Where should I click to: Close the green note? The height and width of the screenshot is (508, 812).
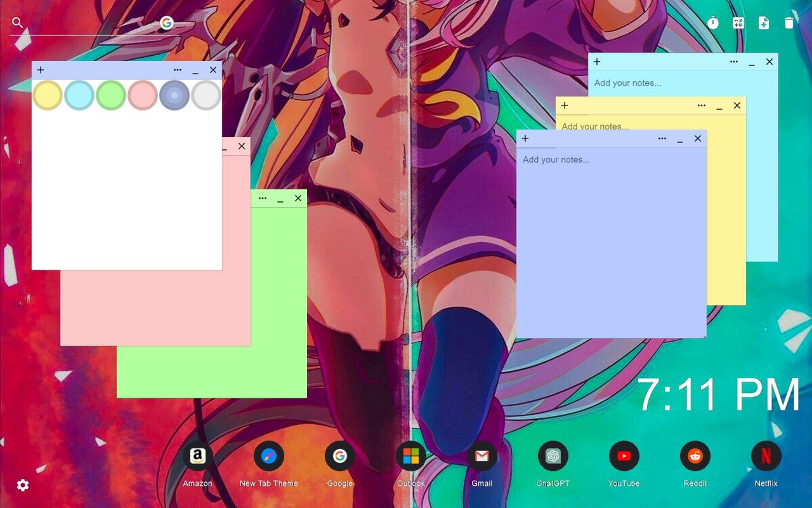click(x=298, y=198)
